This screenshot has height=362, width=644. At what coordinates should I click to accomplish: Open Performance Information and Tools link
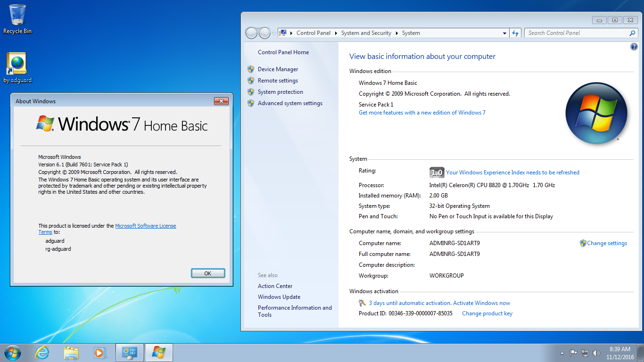pos(295,311)
